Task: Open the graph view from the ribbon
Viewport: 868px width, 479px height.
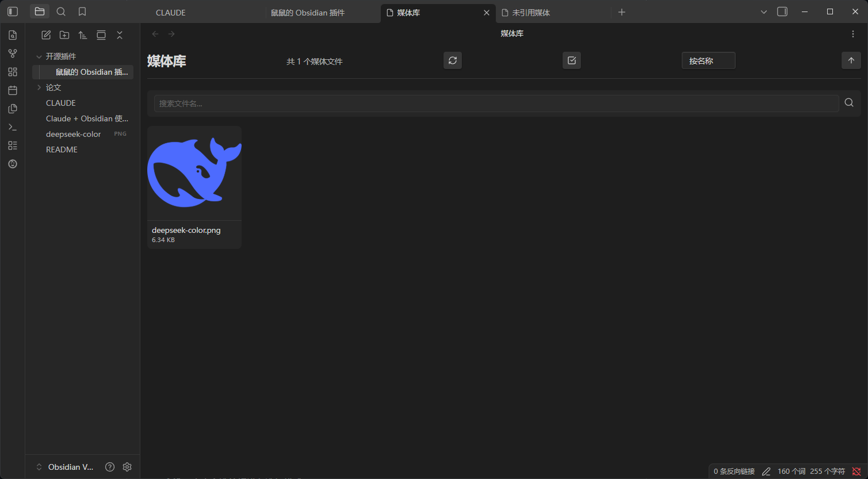Action: coord(13,53)
